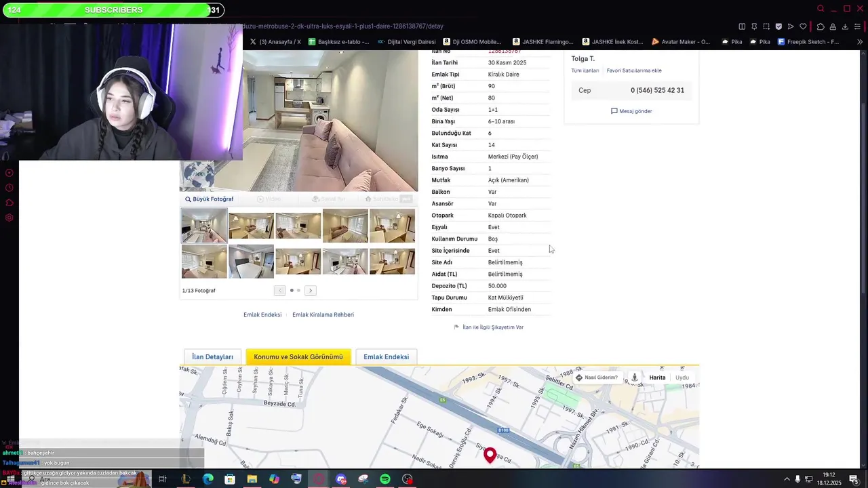Add page to bookmarks with heart icon

point(803,26)
